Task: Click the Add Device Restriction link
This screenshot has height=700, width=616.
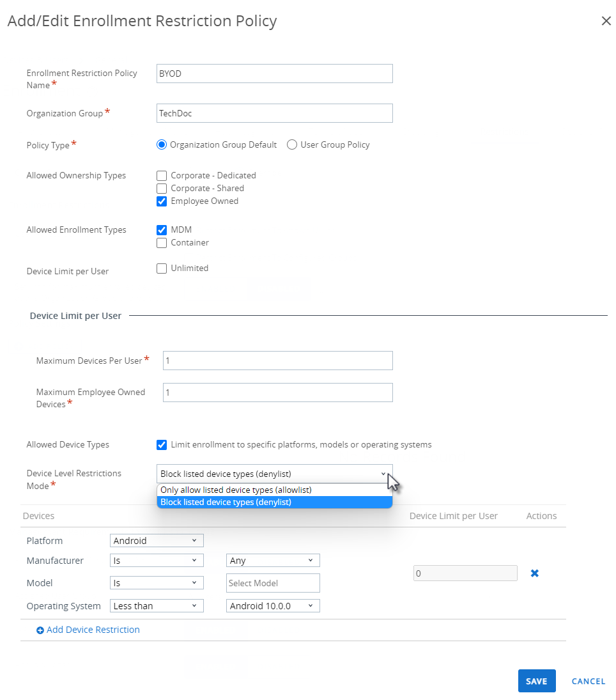Action: click(x=93, y=630)
